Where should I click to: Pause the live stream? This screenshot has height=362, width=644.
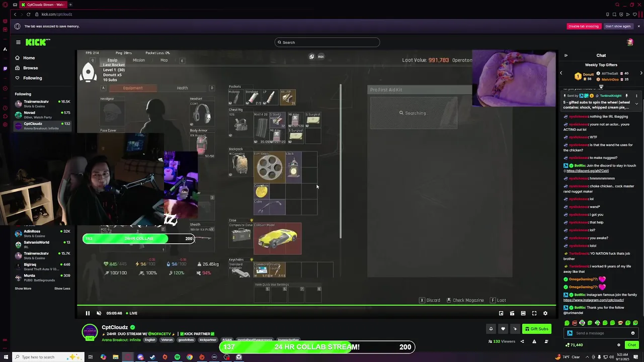[88, 313]
